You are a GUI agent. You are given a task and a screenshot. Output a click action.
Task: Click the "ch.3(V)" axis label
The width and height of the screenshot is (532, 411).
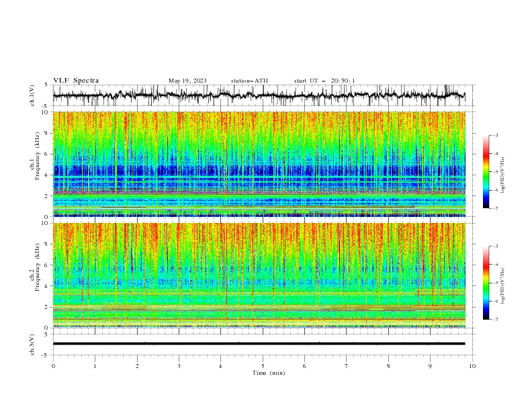[32, 345]
